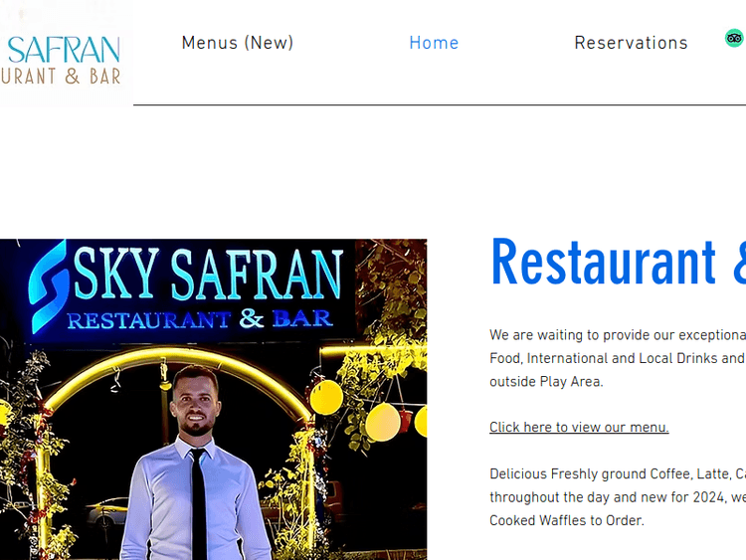746x560 pixels.
Task: Go to the Home page
Action: [434, 43]
